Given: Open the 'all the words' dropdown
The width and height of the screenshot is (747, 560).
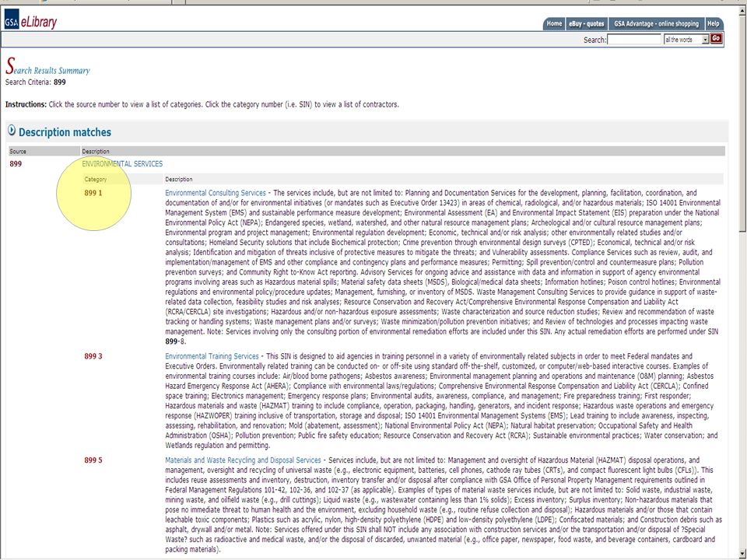Looking at the screenshot, I should [x=686, y=40].
